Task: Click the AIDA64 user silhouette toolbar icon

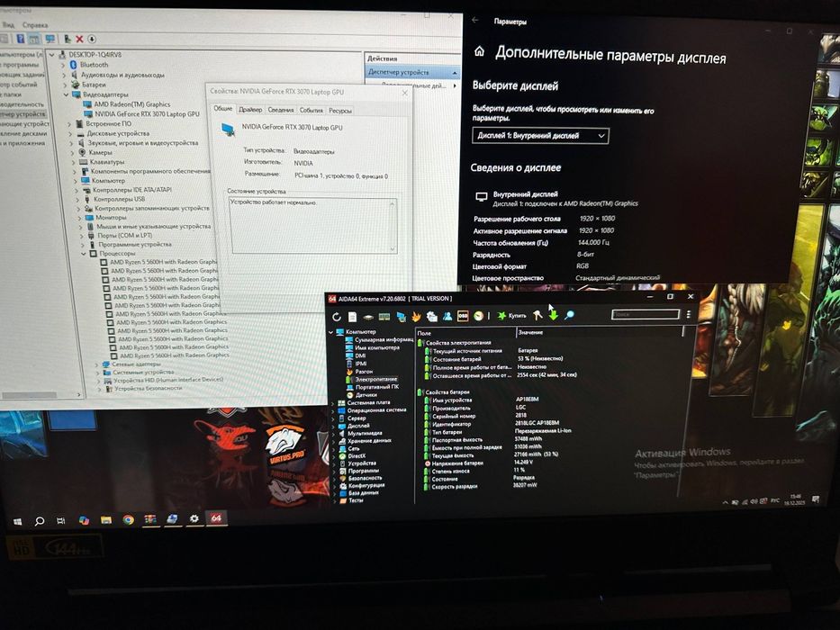Action: 447,316
